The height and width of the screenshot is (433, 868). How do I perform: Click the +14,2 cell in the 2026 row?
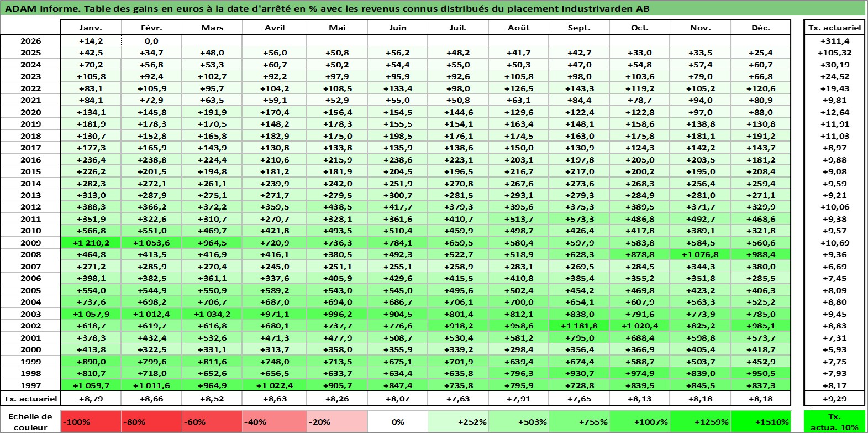pyautogui.click(x=91, y=41)
